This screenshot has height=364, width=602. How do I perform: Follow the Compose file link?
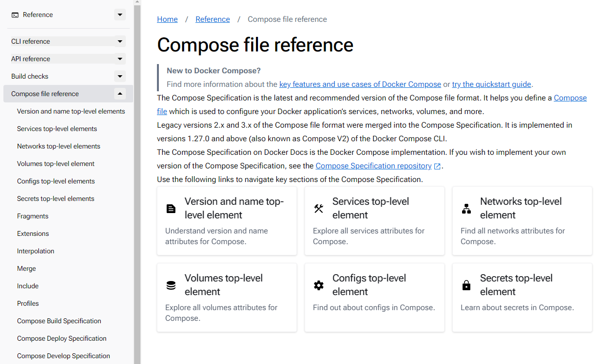tap(570, 98)
